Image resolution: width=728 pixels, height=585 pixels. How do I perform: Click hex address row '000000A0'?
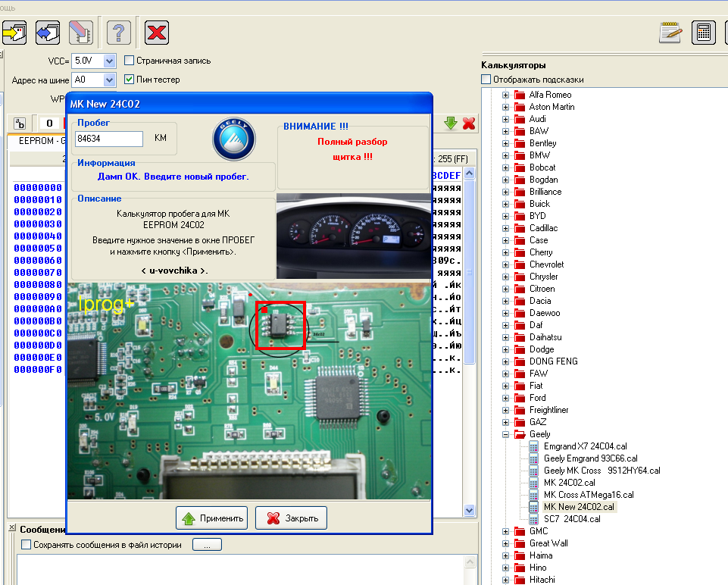pyautogui.click(x=38, y=309)
